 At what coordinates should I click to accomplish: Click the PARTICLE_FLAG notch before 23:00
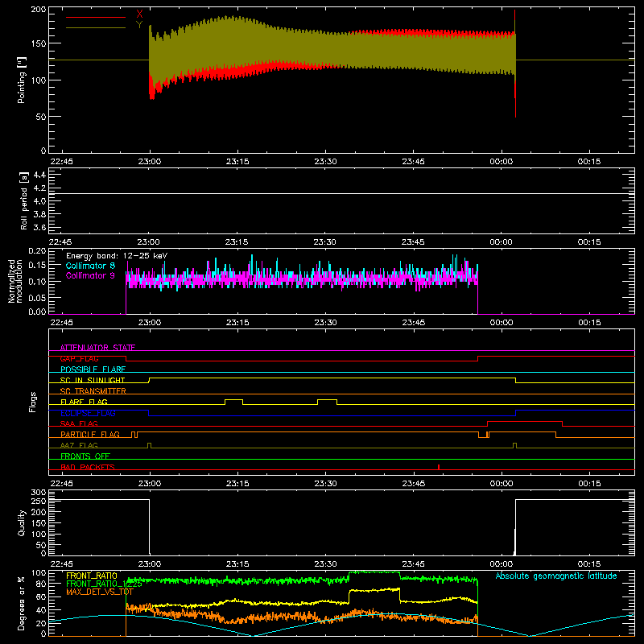134,435
